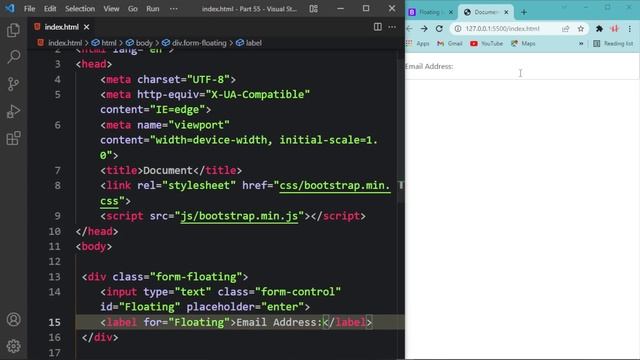Split the editor to the right

[378, 27]
